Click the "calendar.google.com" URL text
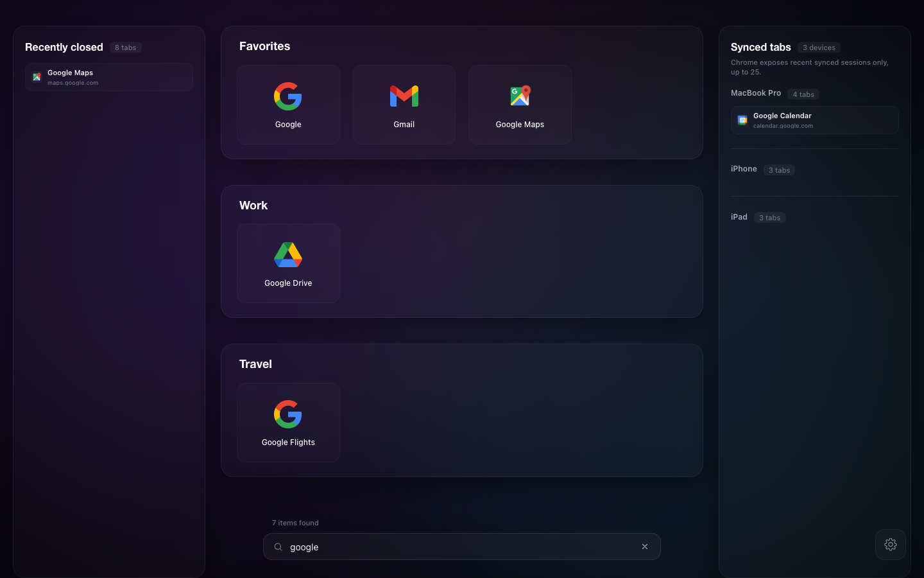Viewport: 924px width, 578px height. point(783,126)
